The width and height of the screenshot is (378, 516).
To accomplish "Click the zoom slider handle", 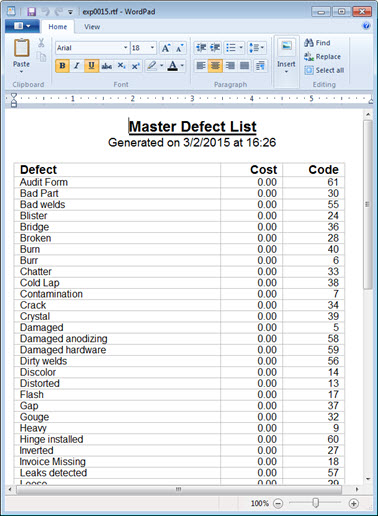I will click(x=315, y=503).
